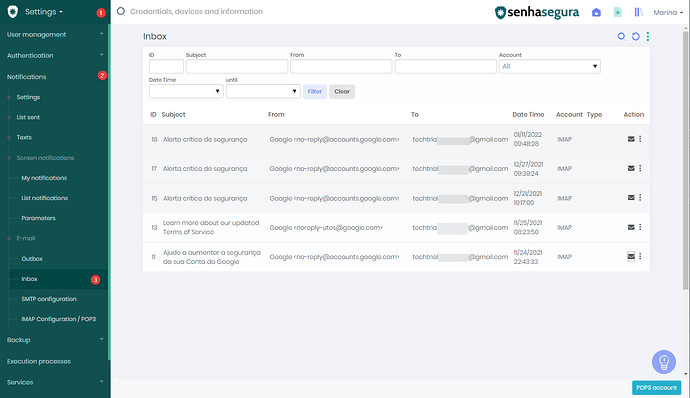
Task: Expand the Services section
Action: tap(55, 382)
